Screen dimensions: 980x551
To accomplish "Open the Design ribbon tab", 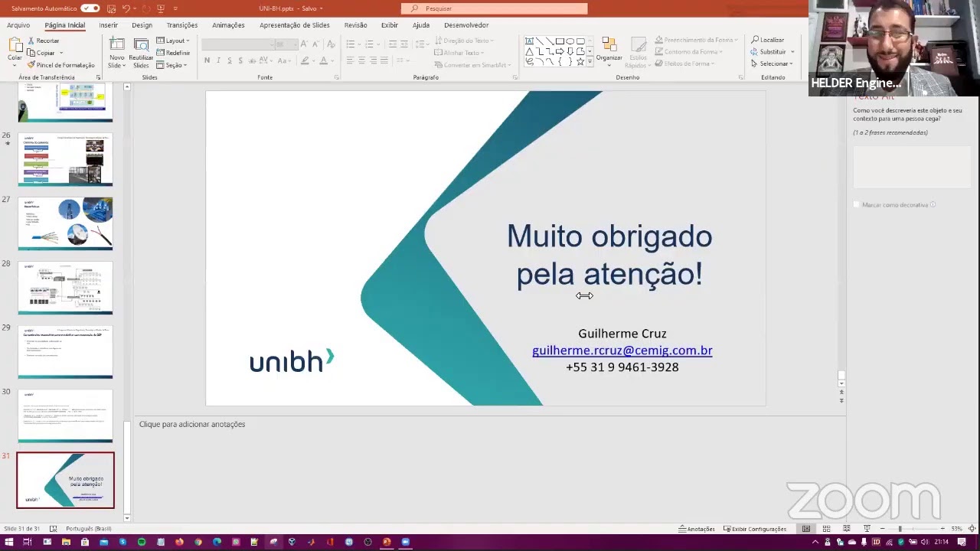I will tap(142, 25).
